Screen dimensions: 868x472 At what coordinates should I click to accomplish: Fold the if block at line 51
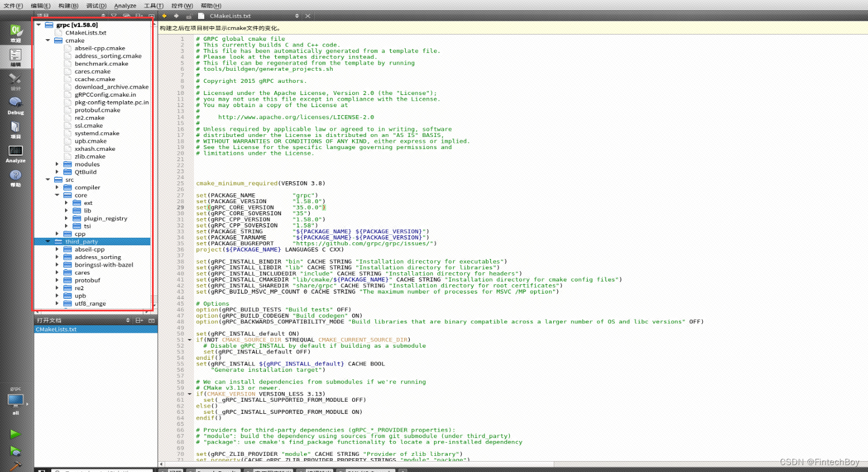(x=189, y=340)
